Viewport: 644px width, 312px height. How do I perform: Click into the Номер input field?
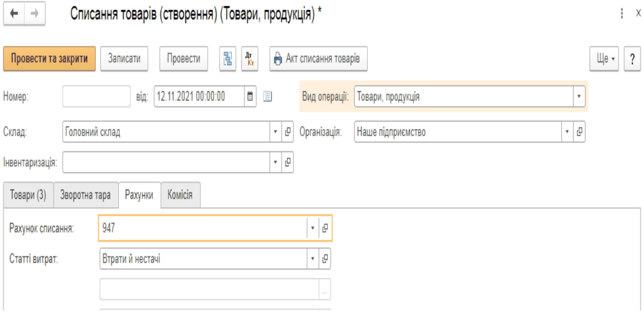[x=97, y=97]
